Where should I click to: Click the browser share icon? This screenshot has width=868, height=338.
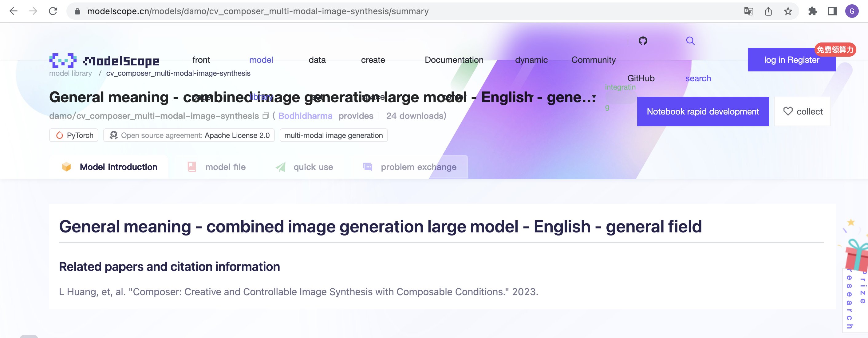tap(769, 11)
